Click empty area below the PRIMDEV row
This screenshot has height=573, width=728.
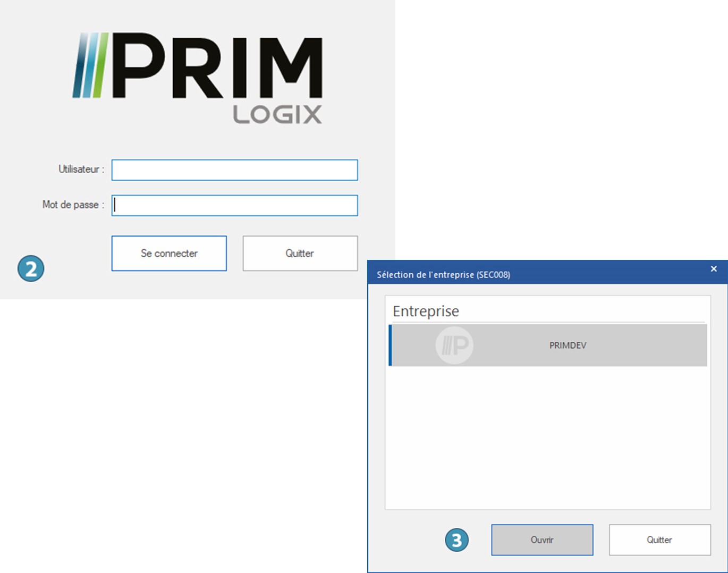[547, 436]
